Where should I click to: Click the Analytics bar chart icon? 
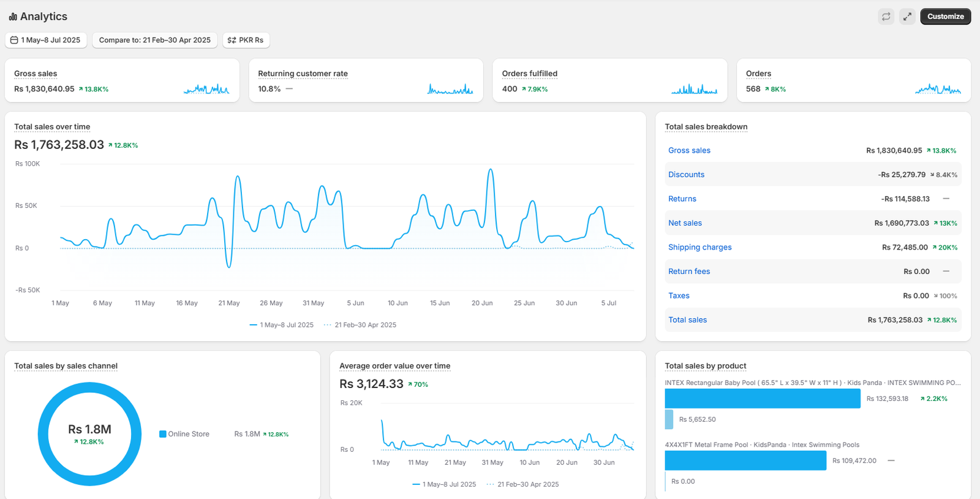(x=13, y=17)
